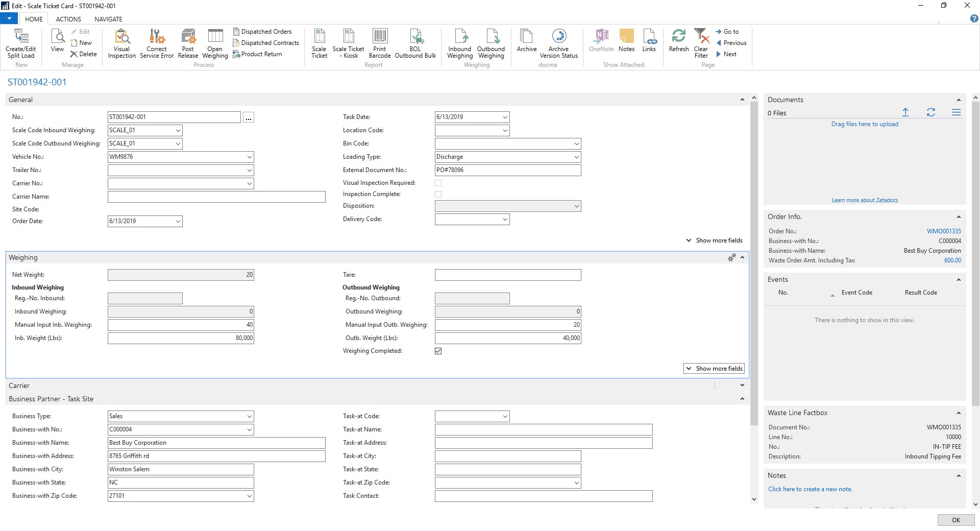Open Documents pane menu icon
This screenshot has height=531, width=980.
(957, 112)
